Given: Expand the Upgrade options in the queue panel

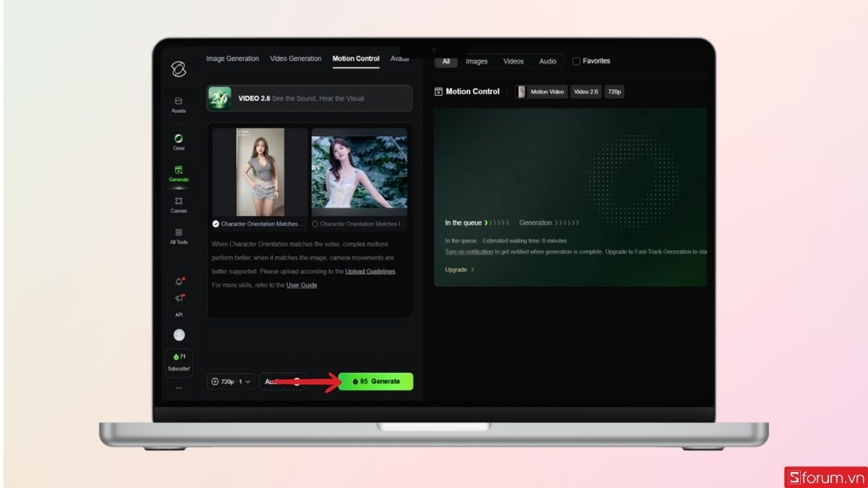Looking at the screenshot, I should 457,269.
